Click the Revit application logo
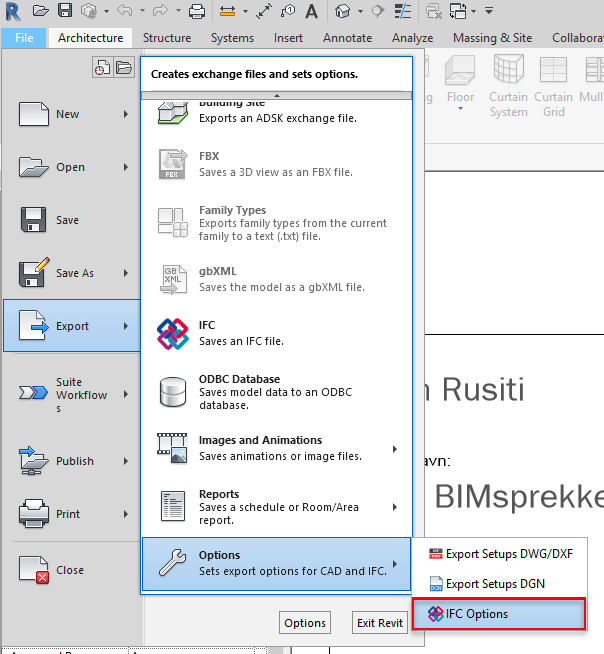The width and height of the screenshot is (604, 654). coord(13,11)
